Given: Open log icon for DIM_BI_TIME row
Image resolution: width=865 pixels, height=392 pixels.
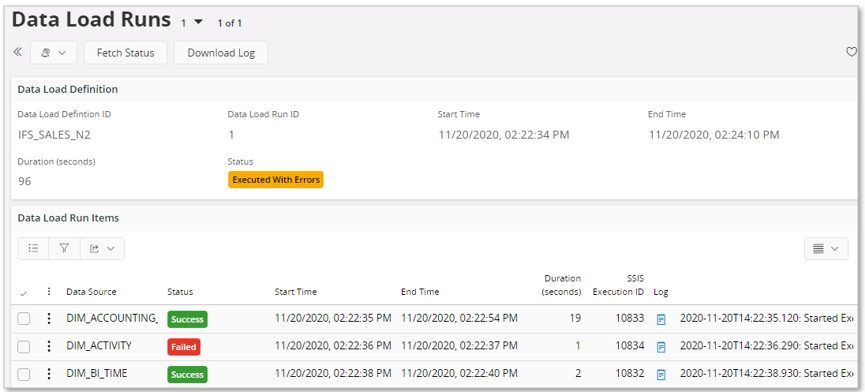Looking at the screenshot, I should point(661,374).
